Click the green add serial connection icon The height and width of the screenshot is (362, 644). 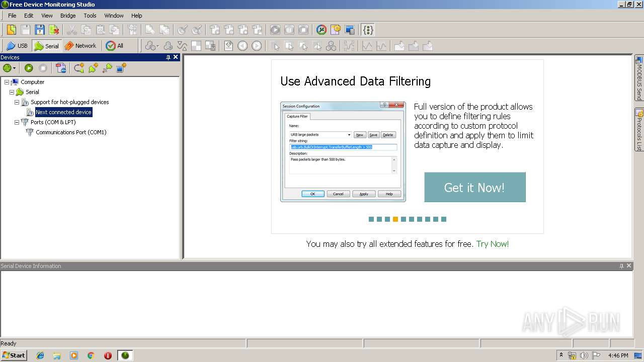93,68
